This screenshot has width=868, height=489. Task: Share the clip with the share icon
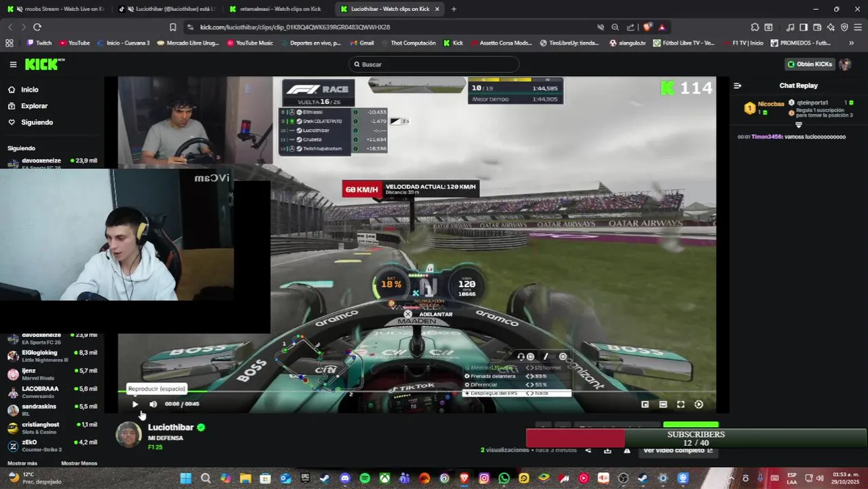pos(588,450)
